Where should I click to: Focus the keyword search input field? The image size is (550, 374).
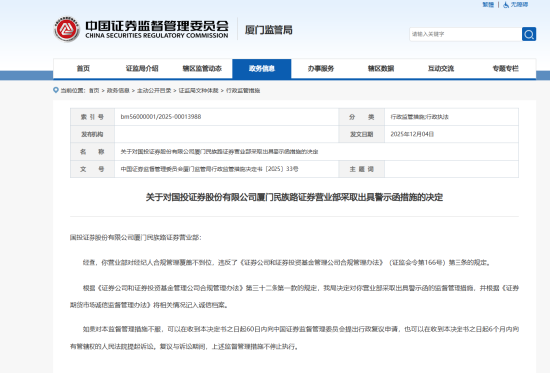click(465, 34)
